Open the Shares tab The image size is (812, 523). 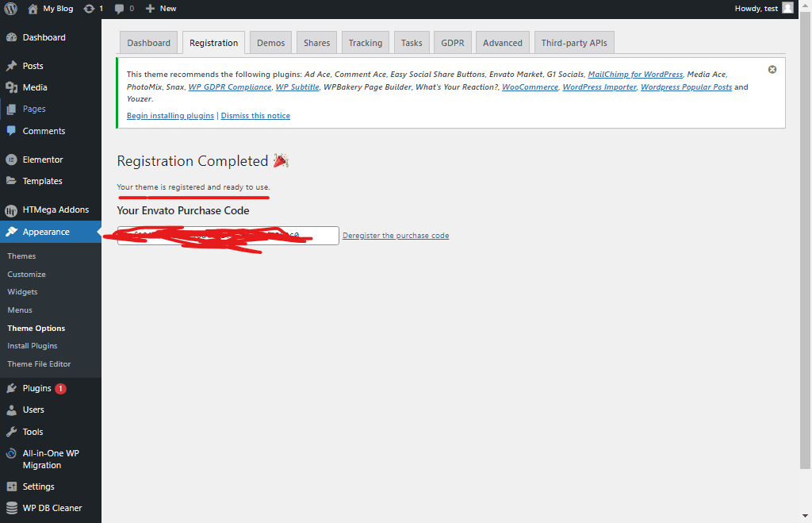pyautogui.click(x=317, y=43)
